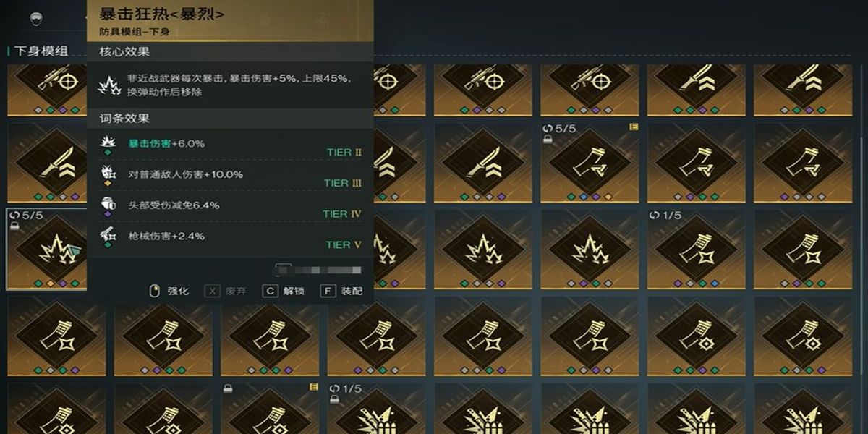Collapse the 词条效果 section header
This screenshot has height=434, width=868.
click(230, 118)
